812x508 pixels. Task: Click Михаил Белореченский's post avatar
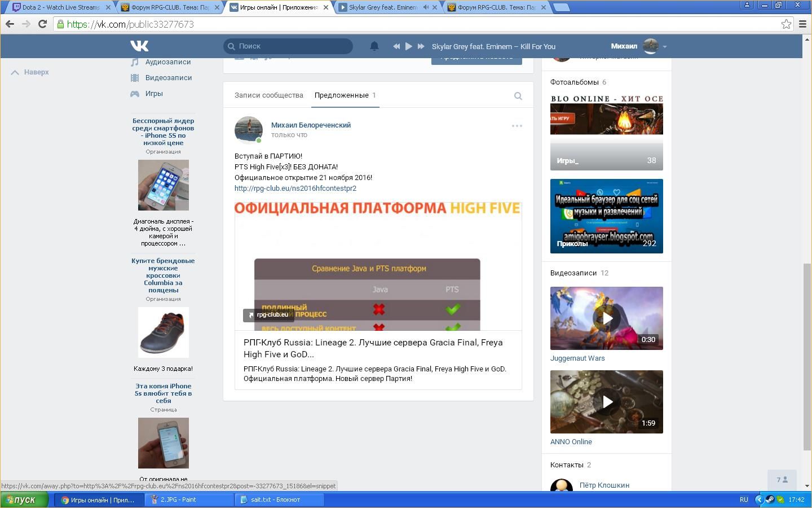point(249,130)
